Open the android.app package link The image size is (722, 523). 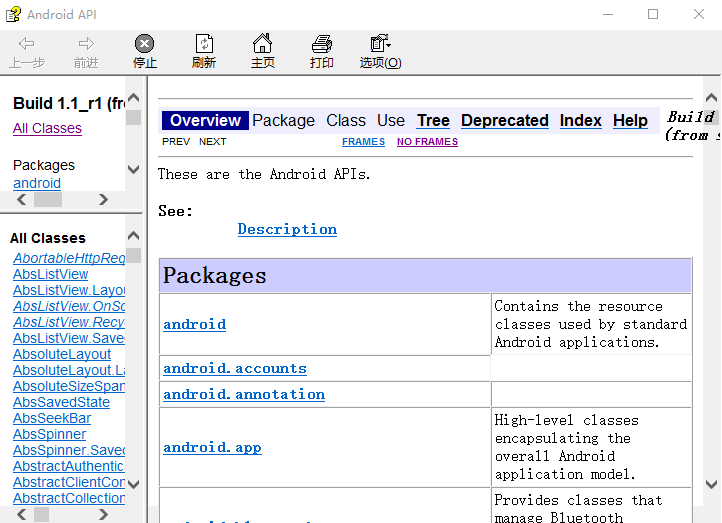pos(212,447)
